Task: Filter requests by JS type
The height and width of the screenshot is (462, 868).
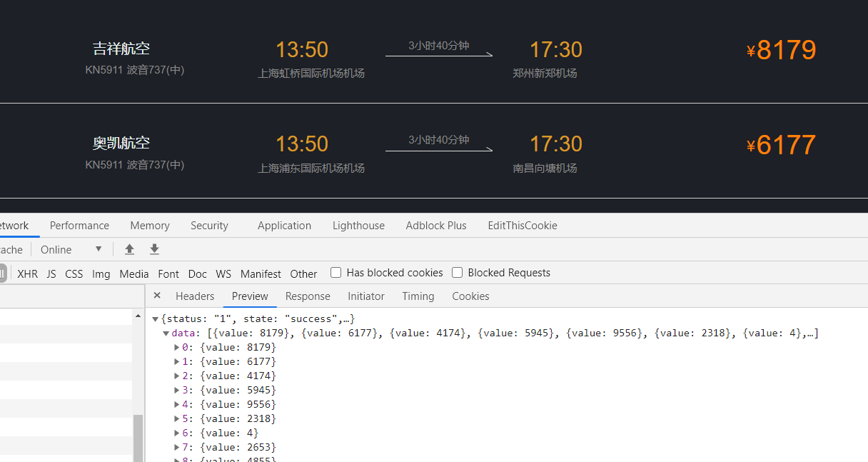Action: coord(51,273)
